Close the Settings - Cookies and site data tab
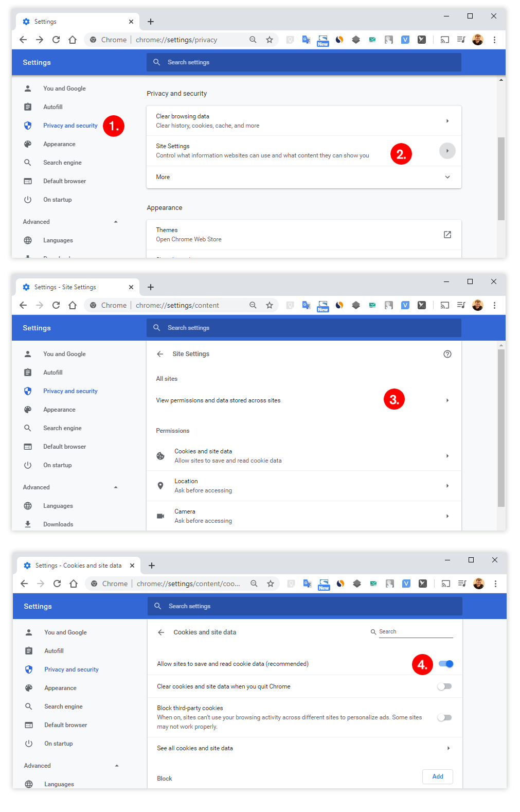Viewport: 520px width, 812px height. (132, 566)
